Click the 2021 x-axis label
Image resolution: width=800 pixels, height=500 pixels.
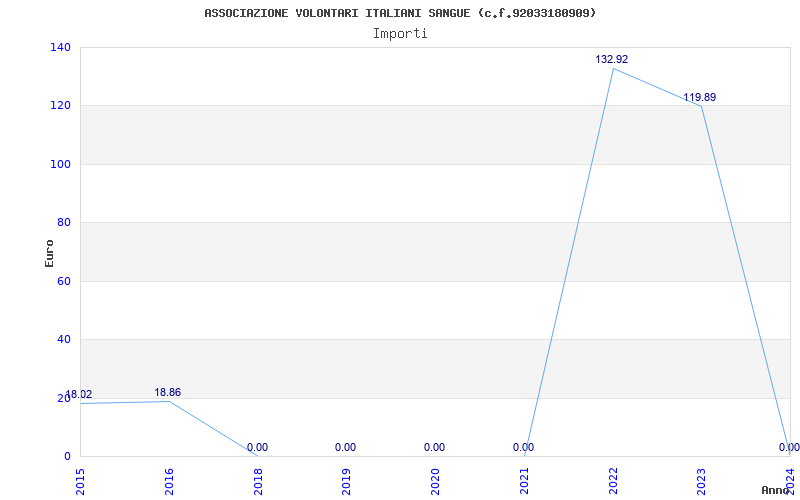[524, 482]
